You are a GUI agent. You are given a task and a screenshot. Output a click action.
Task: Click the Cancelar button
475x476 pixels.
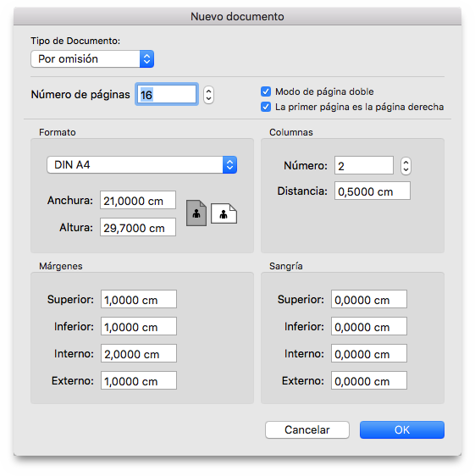point(307,429)
